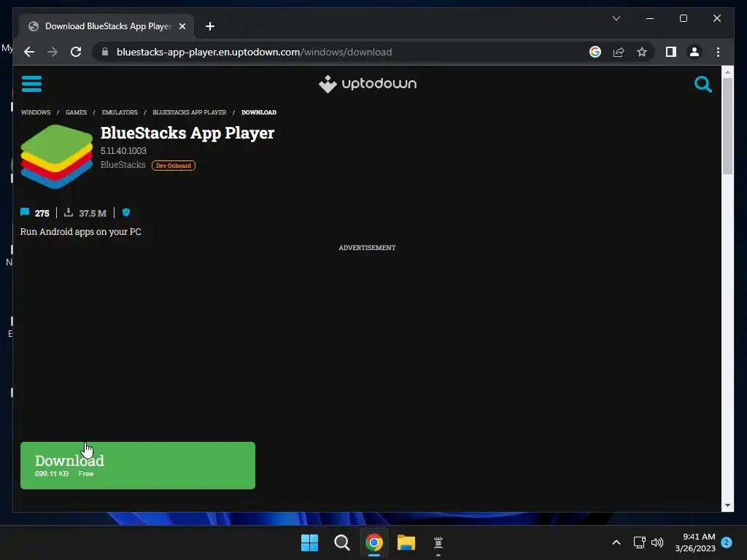Open the notifications badge
Screen dimensions: 747x560
point(727,542)
